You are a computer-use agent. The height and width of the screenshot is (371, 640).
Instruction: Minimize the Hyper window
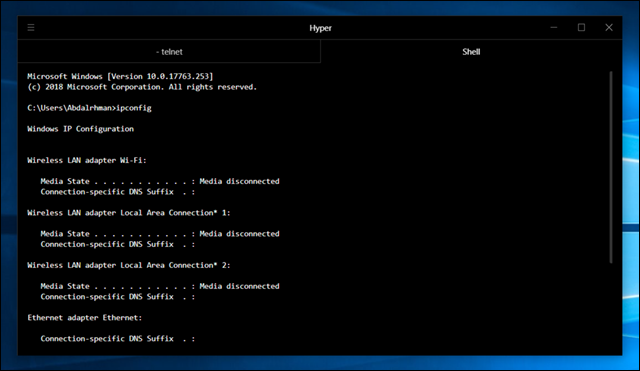pos(553,27)
